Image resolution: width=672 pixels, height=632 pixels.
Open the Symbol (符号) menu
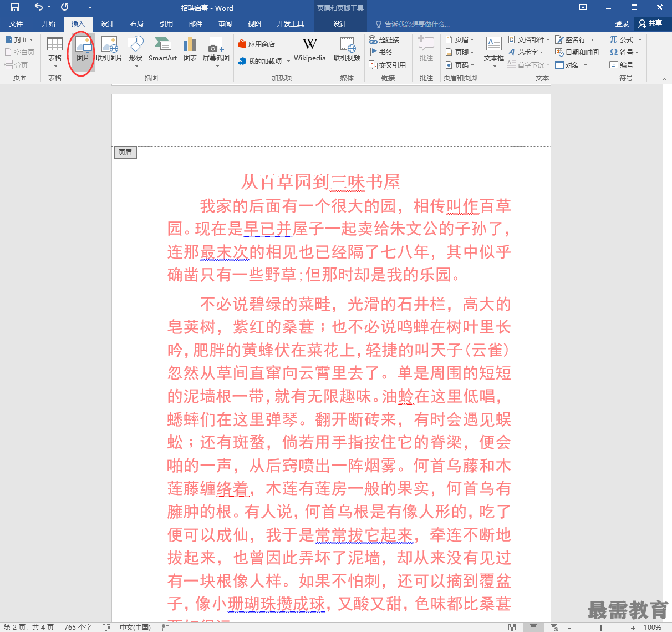(624, 52)
